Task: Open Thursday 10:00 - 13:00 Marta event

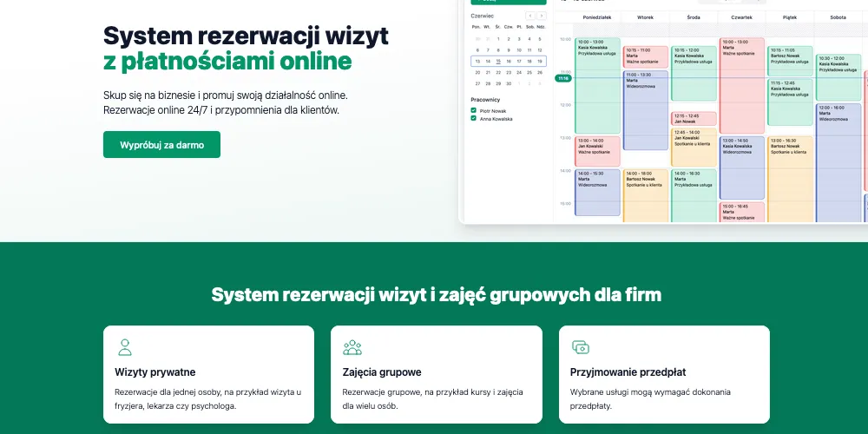Action: tap(742, 86)
